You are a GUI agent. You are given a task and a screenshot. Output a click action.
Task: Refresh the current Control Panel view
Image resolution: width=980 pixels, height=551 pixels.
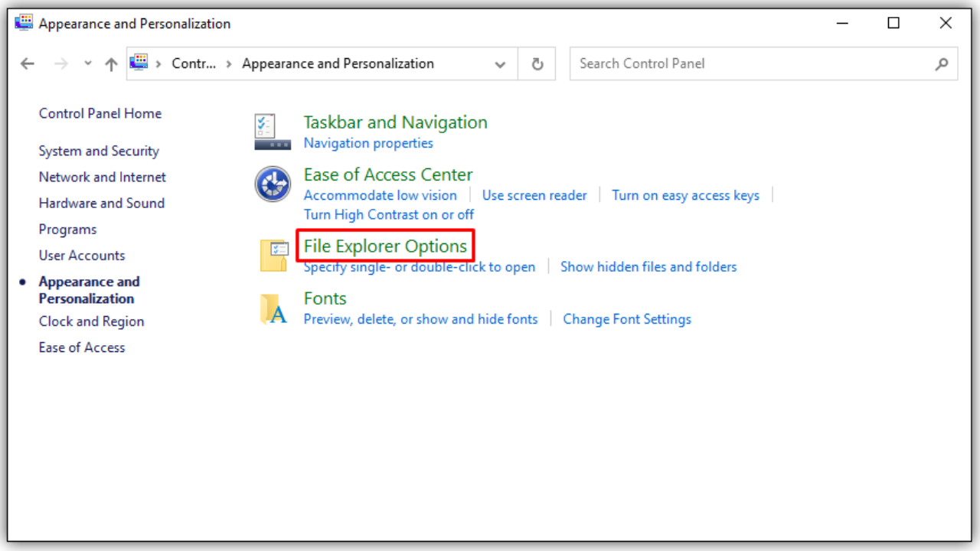pos(536,64)
